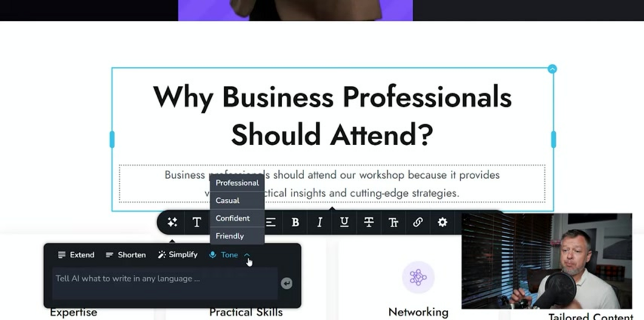Insert a hyperlink with the link icon
Image resolution: width=644 pixels, height=320 pixels.
(x=418, y=222)
